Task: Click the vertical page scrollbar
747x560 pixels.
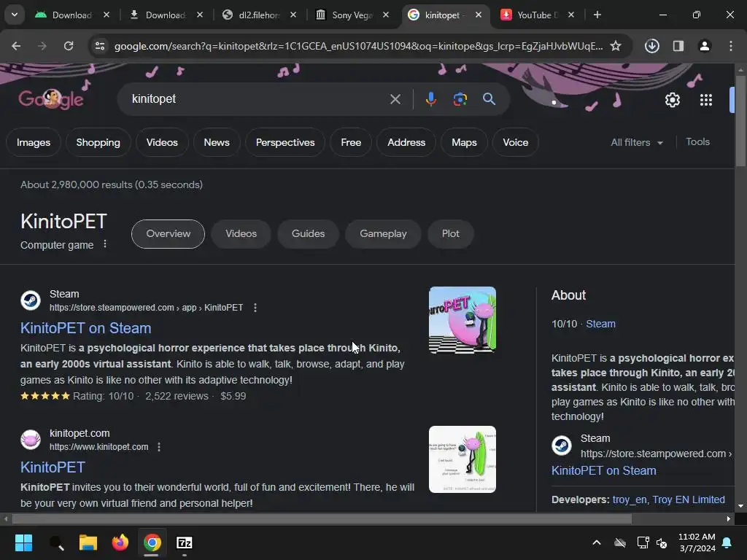Action: click(741, 121)
